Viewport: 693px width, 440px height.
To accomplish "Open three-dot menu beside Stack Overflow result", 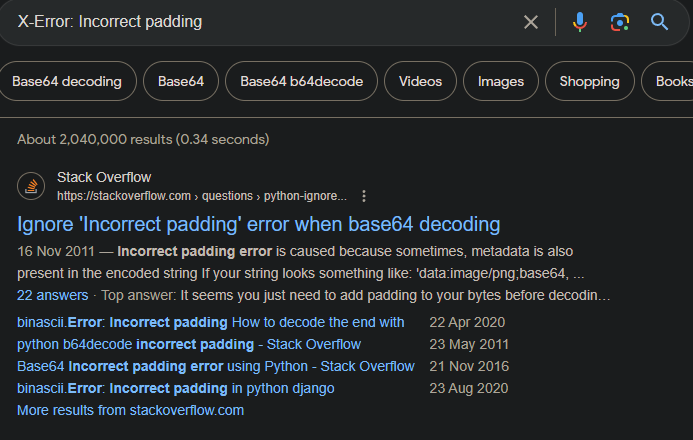I will (x=364, y=196).
